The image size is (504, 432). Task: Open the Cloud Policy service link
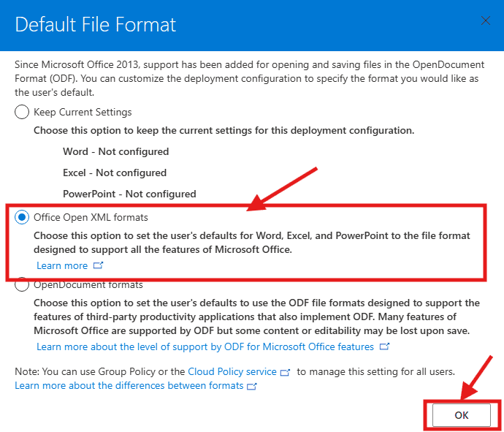pyautogui.click(x=232, y=371)
